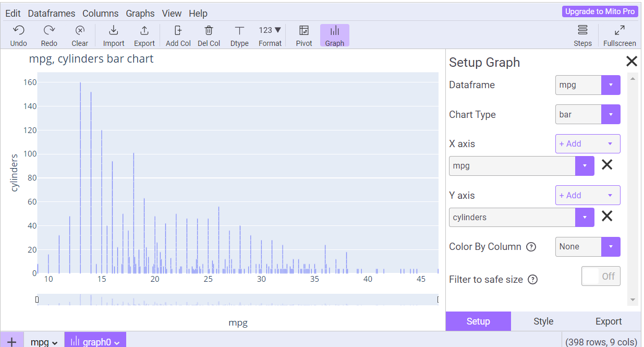The width and height of the screenshot is (644, 347).
Task: Remove mpg from the X axis
Action: [607, 165]
